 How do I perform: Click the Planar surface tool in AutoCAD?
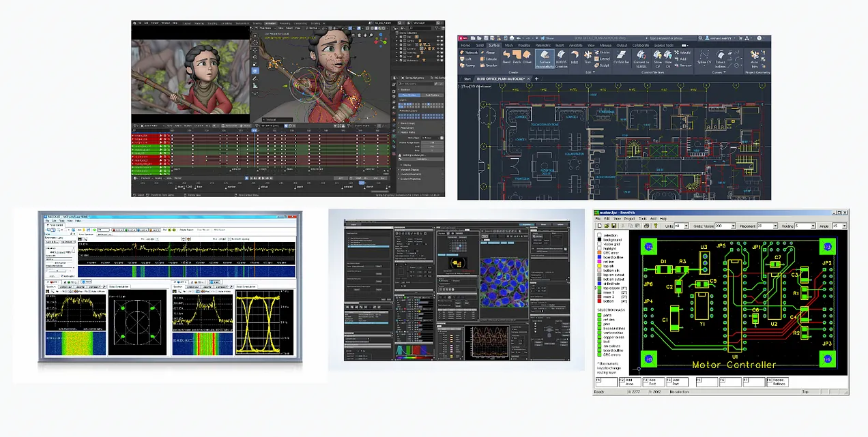tap(489, 52)
